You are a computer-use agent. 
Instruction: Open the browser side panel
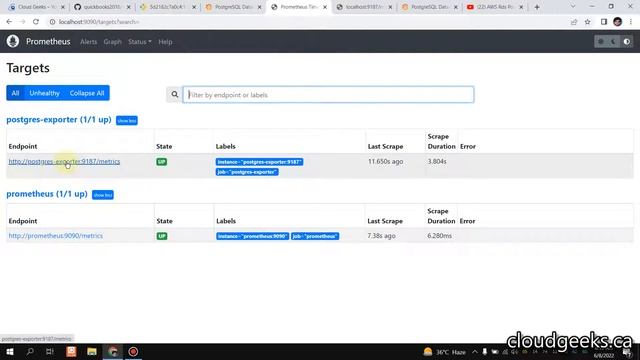(604, 22)
